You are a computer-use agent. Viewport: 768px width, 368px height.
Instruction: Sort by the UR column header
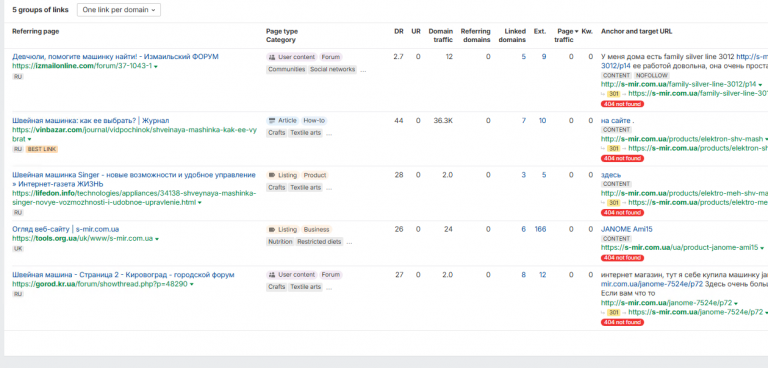(x=416, y=31)
